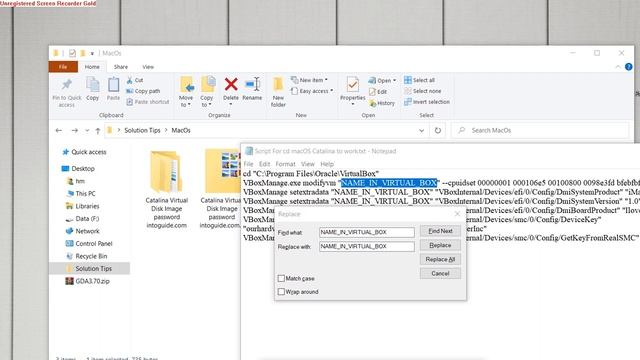Screen dimensions: 640x360
Task: Expand recent locations chevron in navigation
Action: [87, 131]
